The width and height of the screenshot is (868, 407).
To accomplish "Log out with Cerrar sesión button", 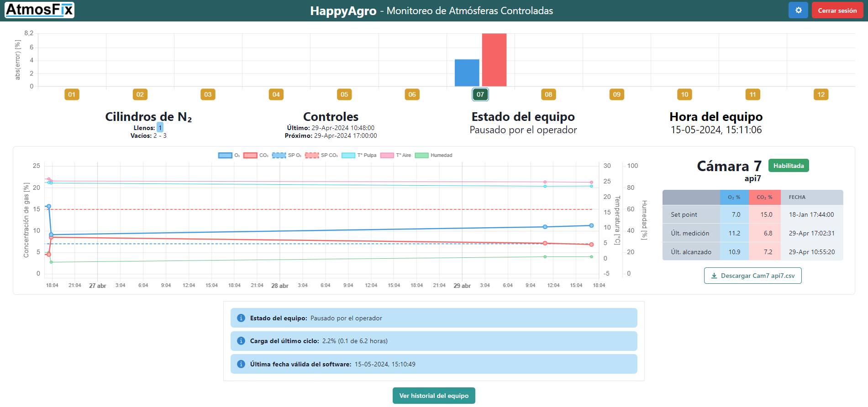I will [837, 10].
